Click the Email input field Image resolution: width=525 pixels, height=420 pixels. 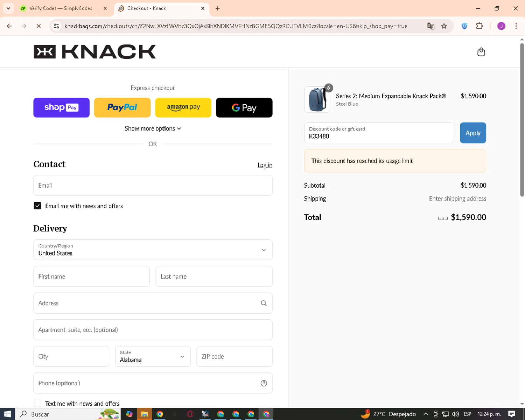153,185
